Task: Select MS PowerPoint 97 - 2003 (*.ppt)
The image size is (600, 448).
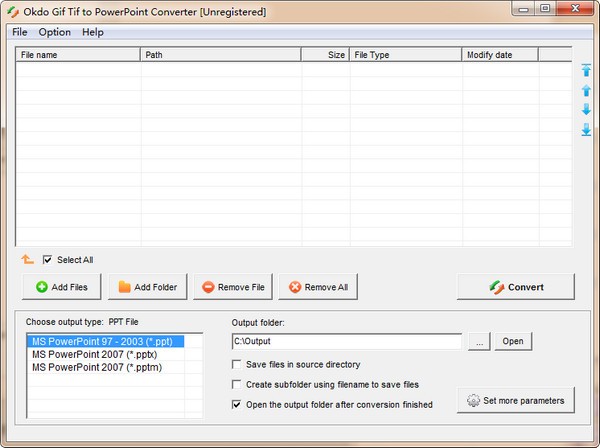Action: (106, 341)
